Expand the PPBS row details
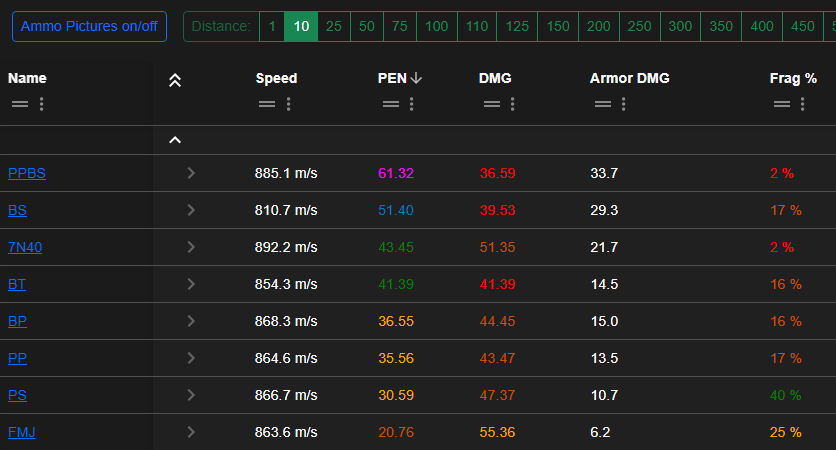 (191, 173)
